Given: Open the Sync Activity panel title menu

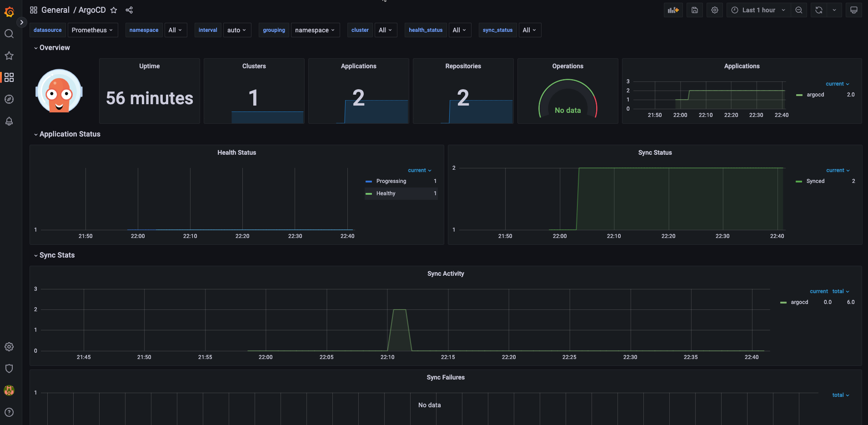Looking at the screenshot, I should coord(446,273).
